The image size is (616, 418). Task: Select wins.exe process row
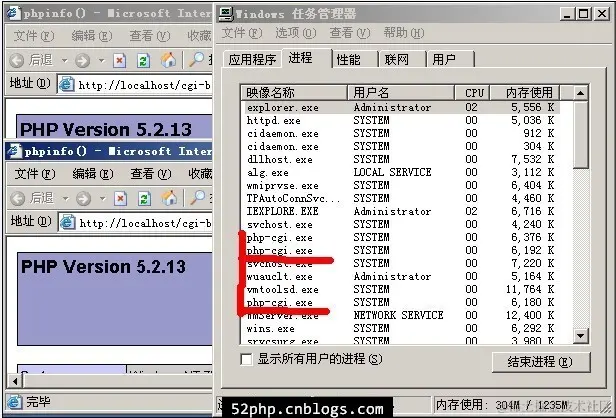[400, 328]
